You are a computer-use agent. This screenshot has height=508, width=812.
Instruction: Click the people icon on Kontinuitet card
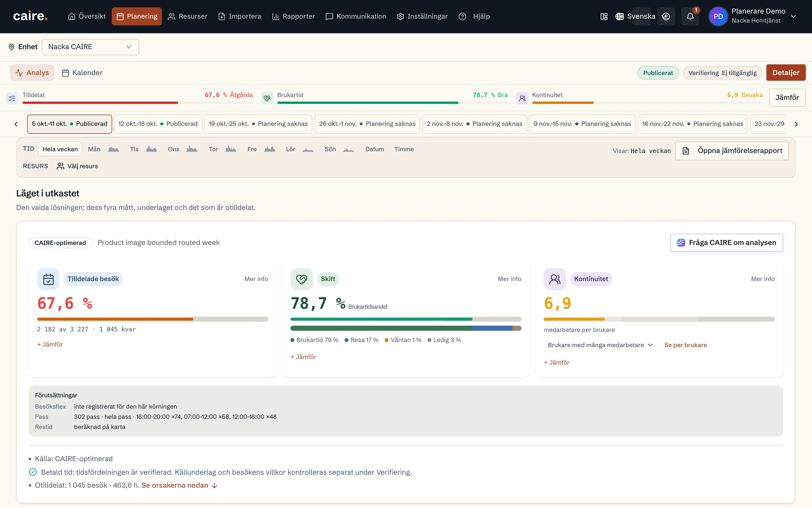pos(555,279)
